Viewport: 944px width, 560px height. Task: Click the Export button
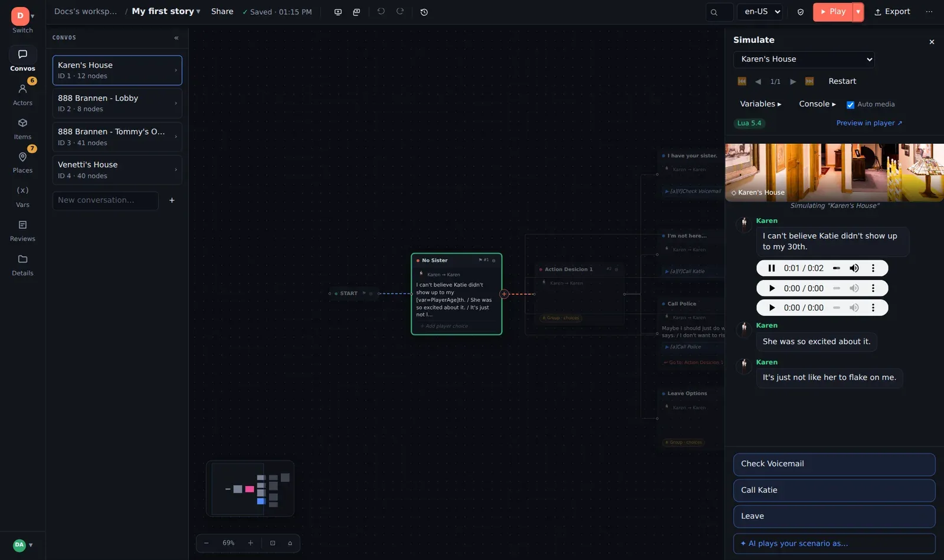point(892,12)
